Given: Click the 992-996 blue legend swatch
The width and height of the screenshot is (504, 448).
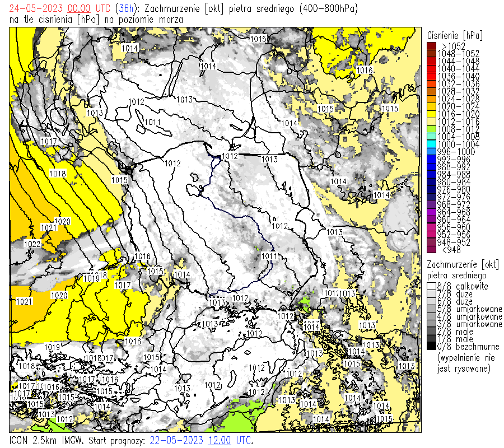Looking at the screenshot, I should tap(431, 160).
